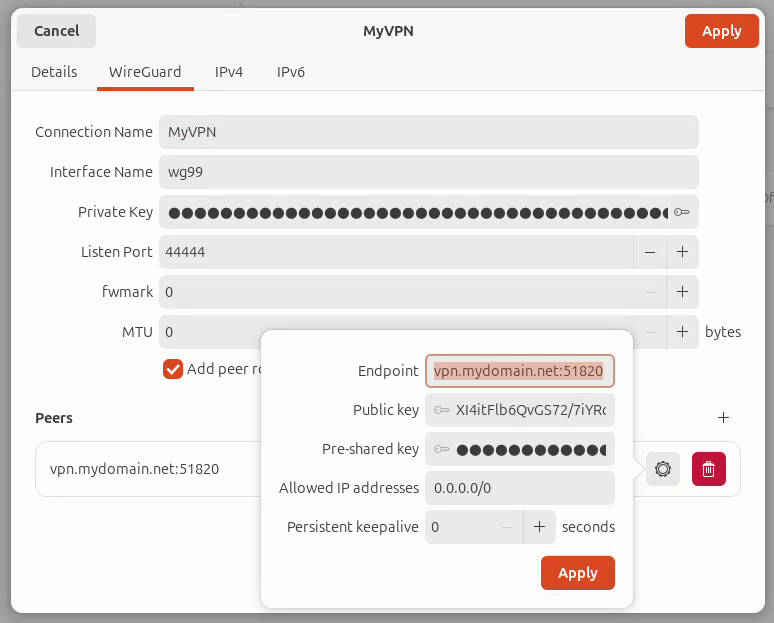
Task: Decrease the Listen Port value
Action: click(x=650, y=252)
